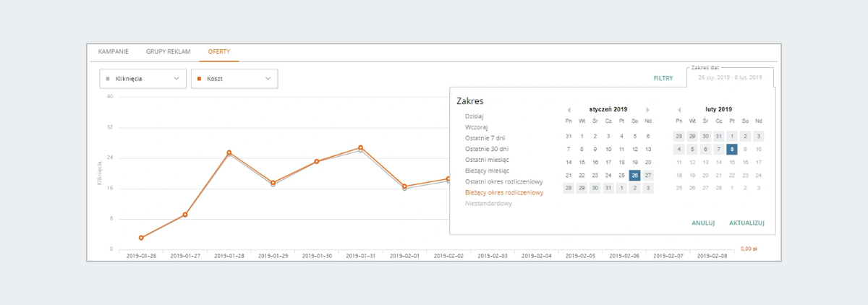
Task: Open the GRUPY REKLAM tab
Action: click(169, 51)
